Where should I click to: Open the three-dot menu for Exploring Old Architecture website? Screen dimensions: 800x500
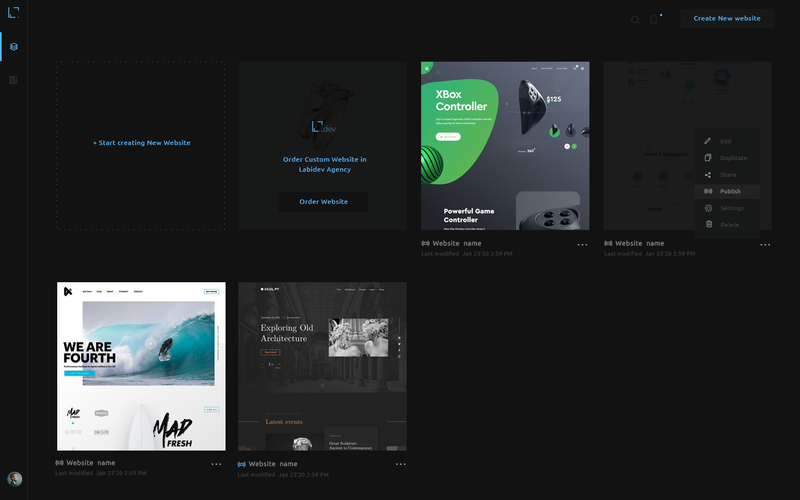click(x=400, y=464)
